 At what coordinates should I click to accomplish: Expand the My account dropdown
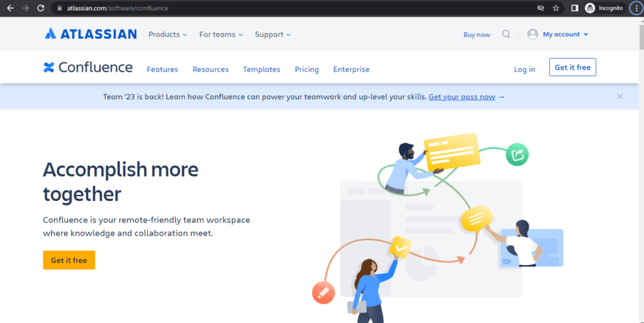[558, 35]
